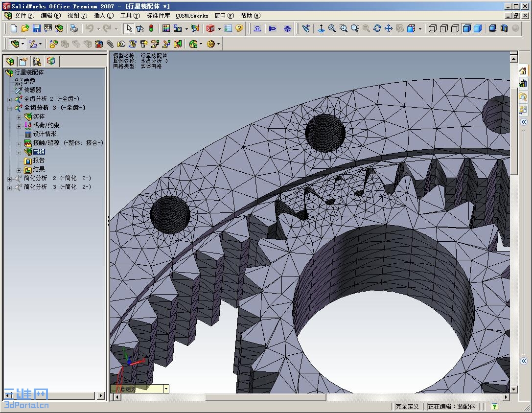
Task: Click the Print icon in the toolbar
Action: (73, 29)
